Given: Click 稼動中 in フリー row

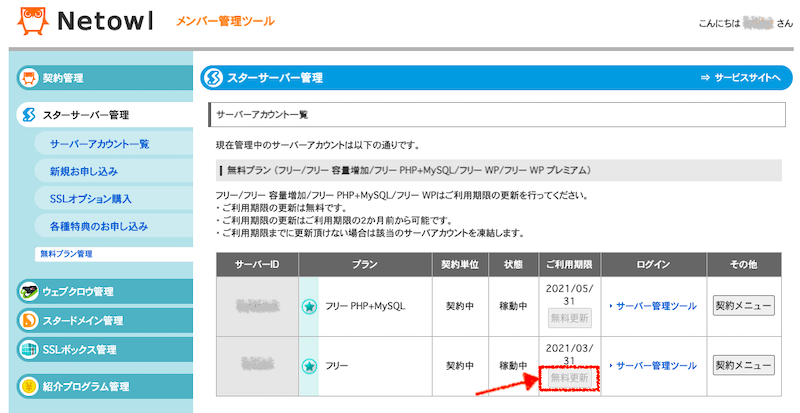Looking at the screenshot, I should pos(513,366).
